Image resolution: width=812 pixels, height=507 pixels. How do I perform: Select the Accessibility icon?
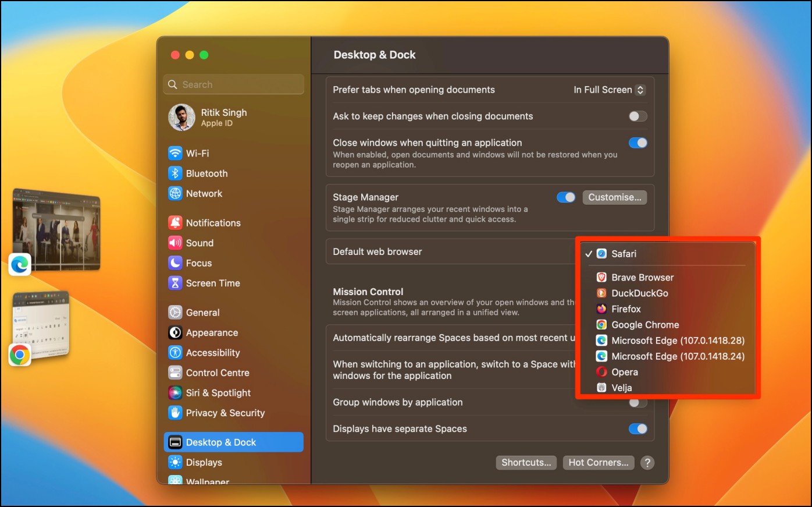175,353
